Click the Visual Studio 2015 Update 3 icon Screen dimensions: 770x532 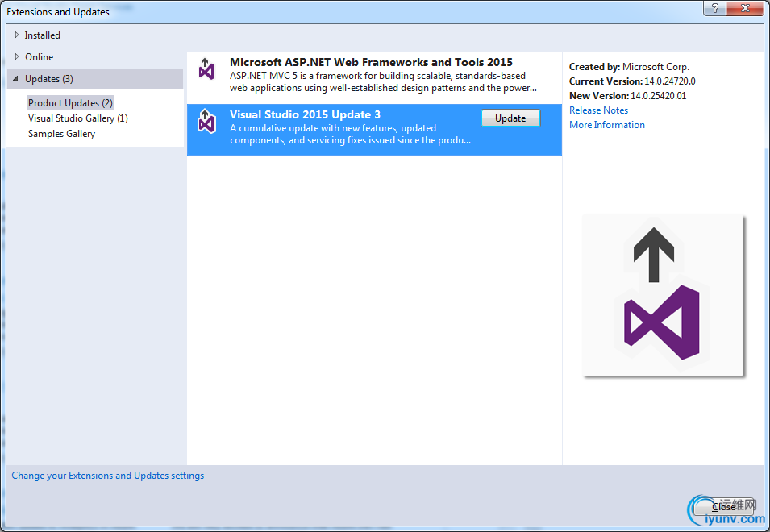[x=206, y=121]
